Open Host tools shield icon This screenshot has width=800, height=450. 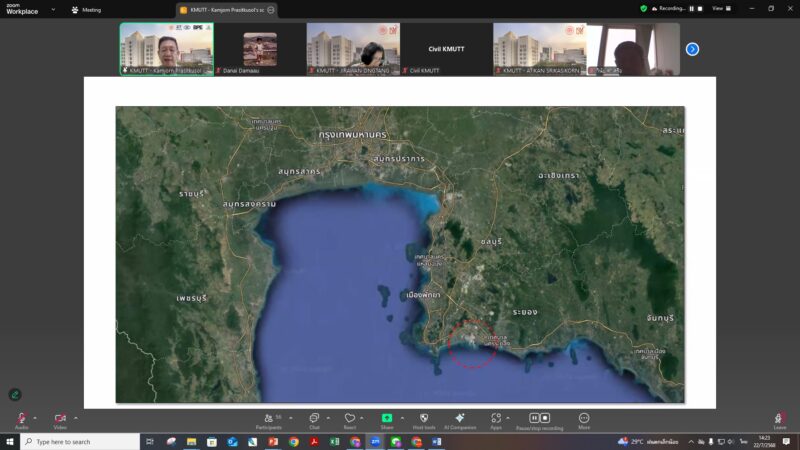click(424, 418)
